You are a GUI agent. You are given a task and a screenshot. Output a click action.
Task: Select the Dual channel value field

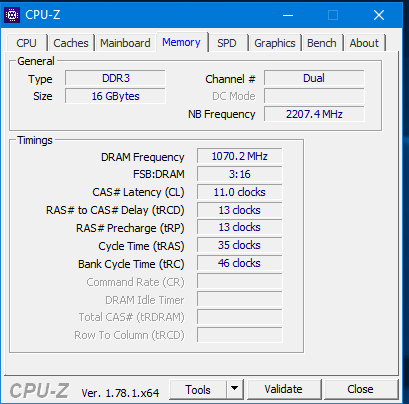(x=314, y=78)
